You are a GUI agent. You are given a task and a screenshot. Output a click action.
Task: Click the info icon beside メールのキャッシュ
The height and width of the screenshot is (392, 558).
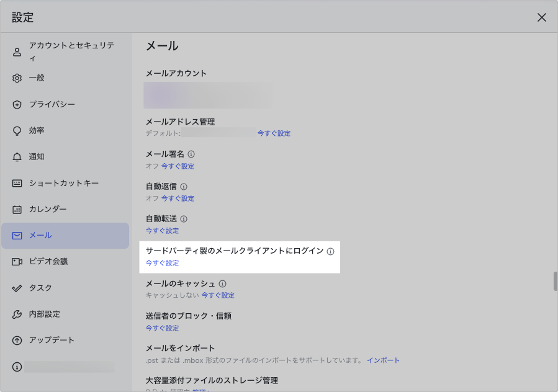(222, 283)
